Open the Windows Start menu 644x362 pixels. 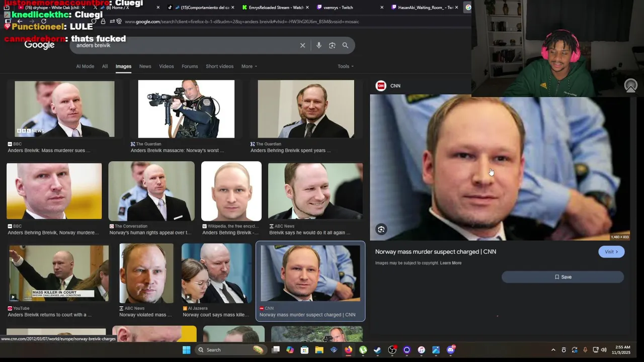point(187,350)
